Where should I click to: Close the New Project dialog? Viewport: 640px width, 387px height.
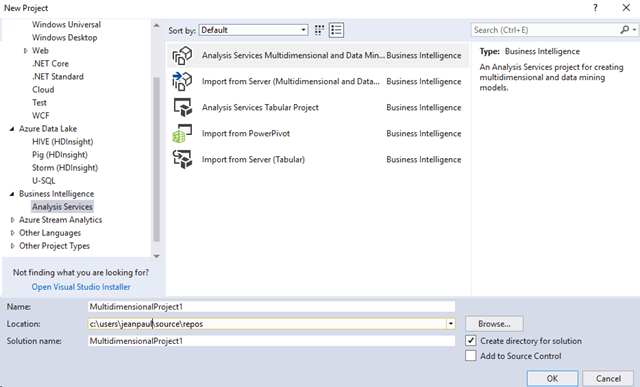pos(626,8)
